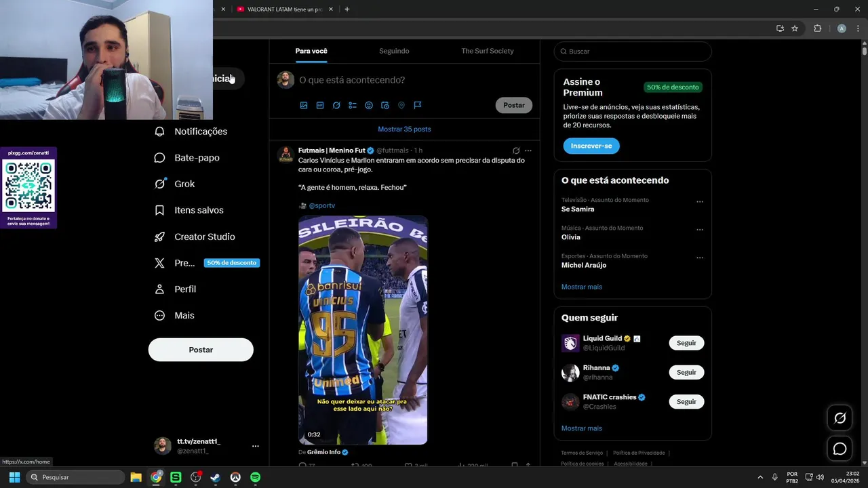Open account menu dots beside zenatt1_
Image resolution: width=868 pixels, height=488 pixels.
tap(256, 446)
